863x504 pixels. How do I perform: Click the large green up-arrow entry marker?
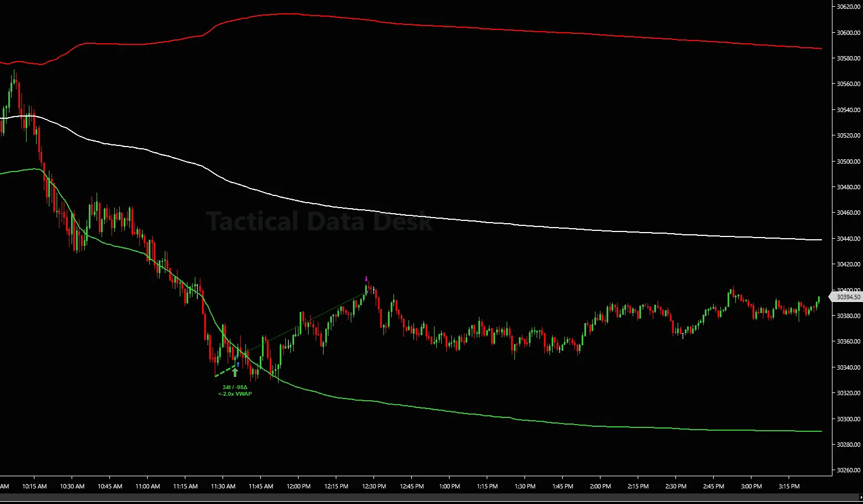(235, 372)
